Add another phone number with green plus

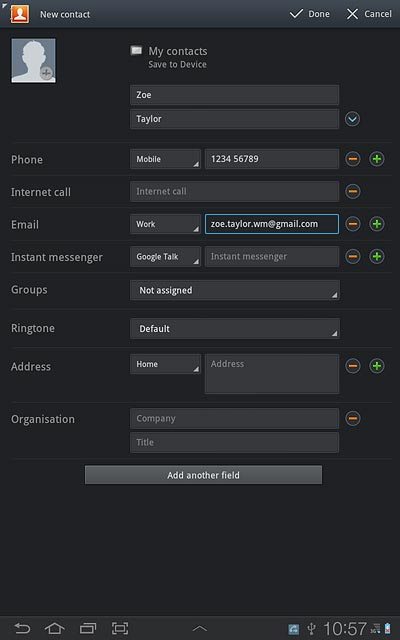[377, 159]
